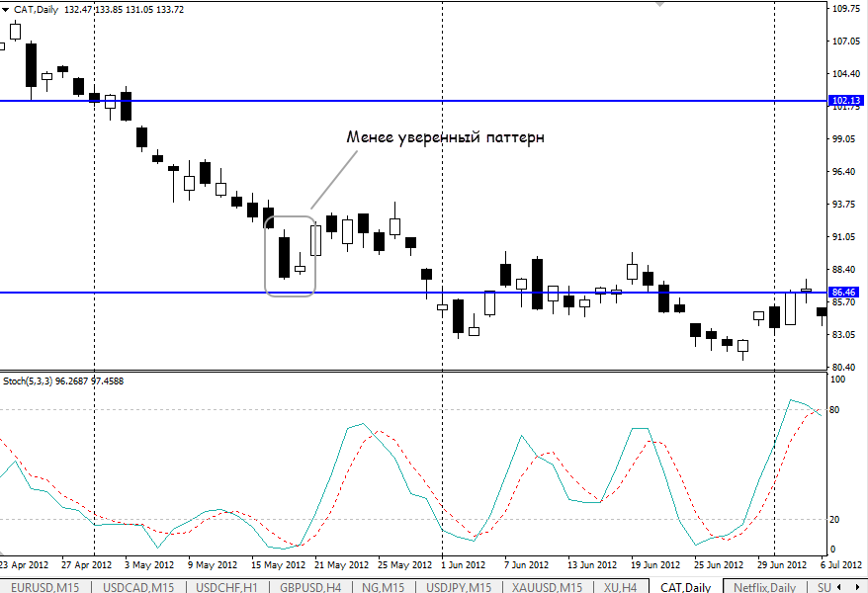Select the rounded rectangle highlighting the candle pattern
Image resolution: width=868 pixels, height=593 pixels.
[x=290, y=295]
